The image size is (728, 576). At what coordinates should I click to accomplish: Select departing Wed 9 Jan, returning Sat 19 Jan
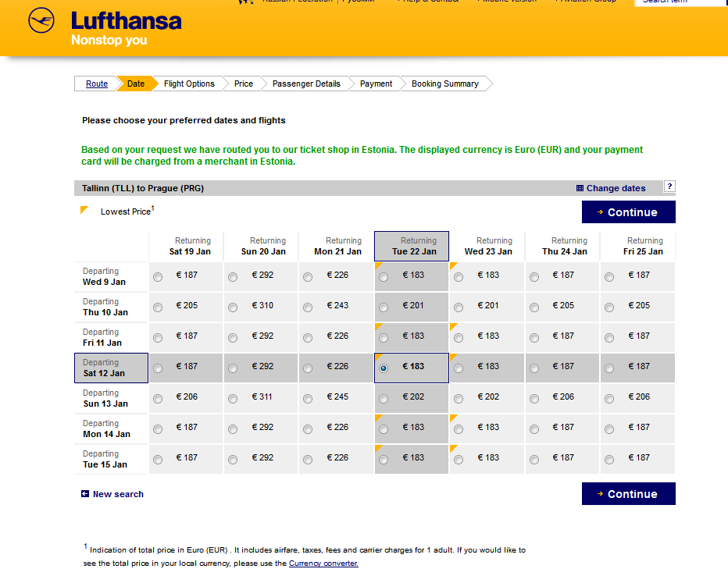(x=158, y=277)
